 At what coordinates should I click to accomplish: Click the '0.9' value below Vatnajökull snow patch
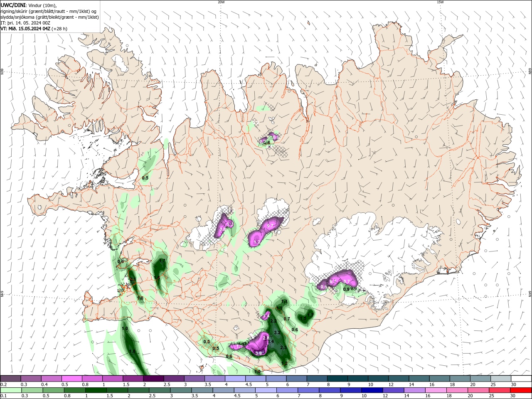tap(346, 289)
